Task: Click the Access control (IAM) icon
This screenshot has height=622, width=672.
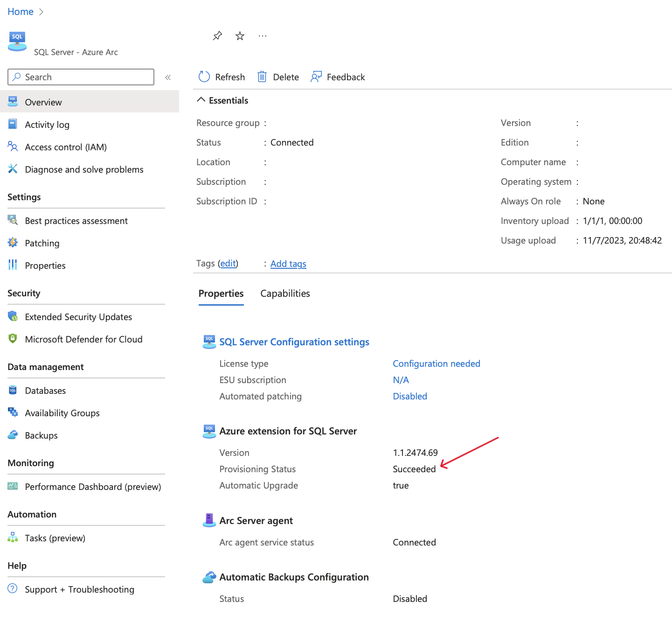Action: coord(13,146)
